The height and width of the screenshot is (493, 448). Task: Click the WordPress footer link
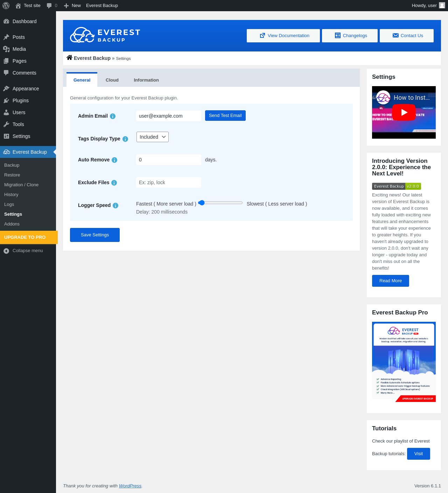pyautogui.click(x=130, y=486)
